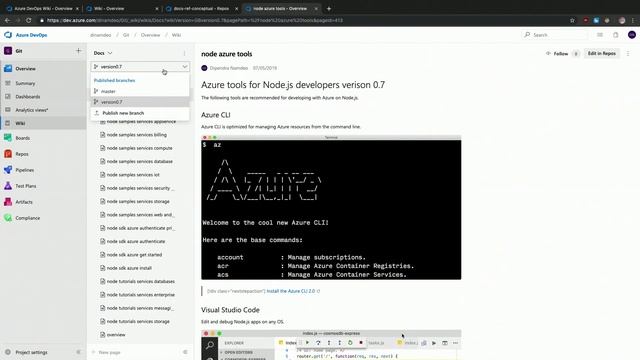This screenshot has height=360, width=640.
Task: Click Edit in Repos button
Action: (x=601, y=53)
